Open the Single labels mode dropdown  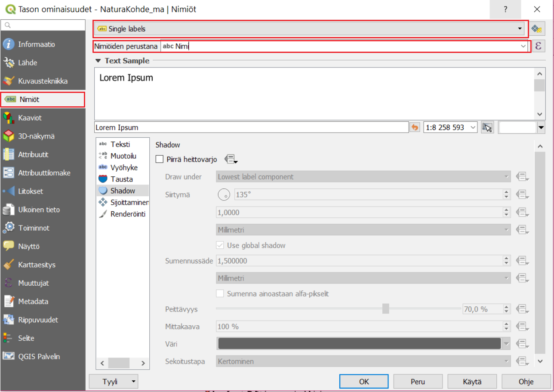(x=311, y=29)
